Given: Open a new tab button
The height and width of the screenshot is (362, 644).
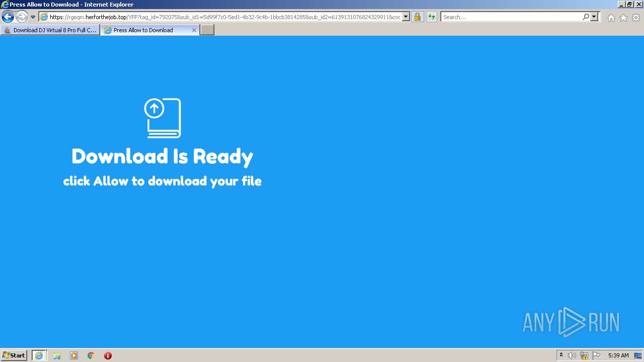Looking at the screenshot, I should click(x=207, y=30).
